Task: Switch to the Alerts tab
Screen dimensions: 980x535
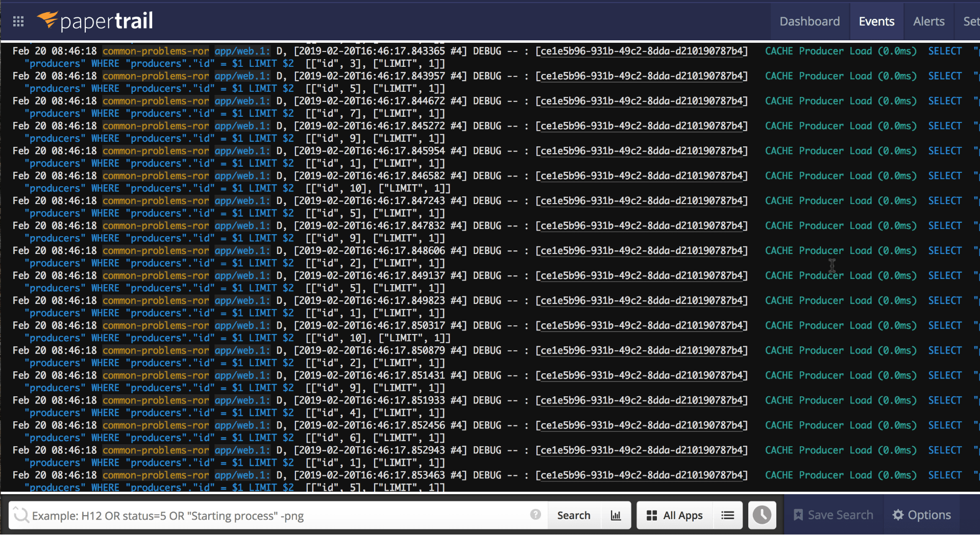Action: pyautogui.click(x=928, y=21)
